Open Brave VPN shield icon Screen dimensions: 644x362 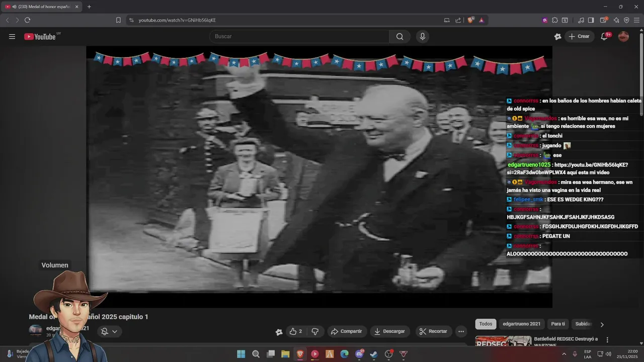(626, 20)
